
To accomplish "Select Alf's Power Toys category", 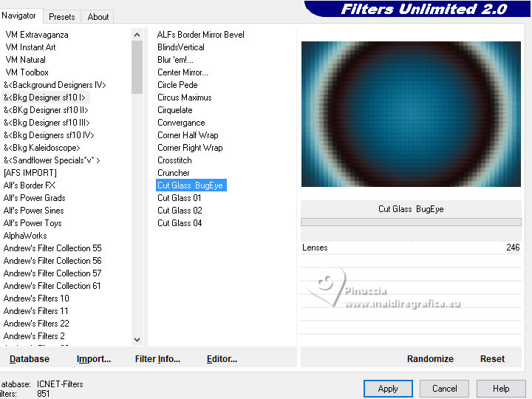I will pos(33,223).
